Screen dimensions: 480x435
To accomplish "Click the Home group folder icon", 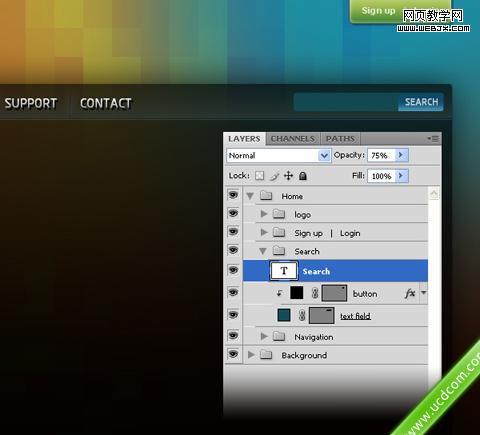I will (x=266, y=195).
